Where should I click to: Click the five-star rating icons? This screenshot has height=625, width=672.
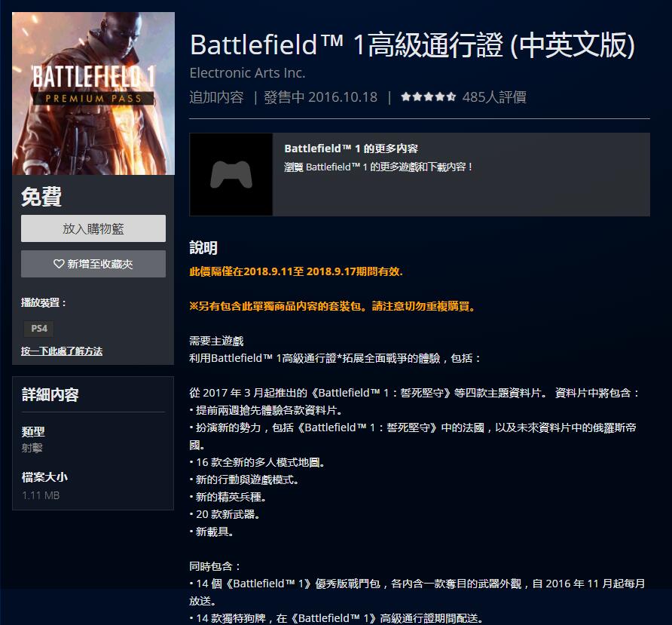pyautogui.click(x=428, y=97)
